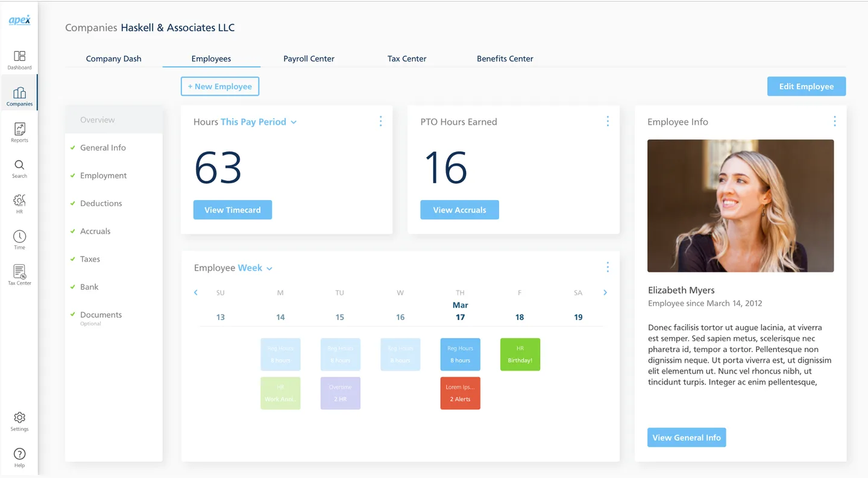The image size is (868, 478).
Task: Select the Companies sidebar icon
Action: click(19, 95)
